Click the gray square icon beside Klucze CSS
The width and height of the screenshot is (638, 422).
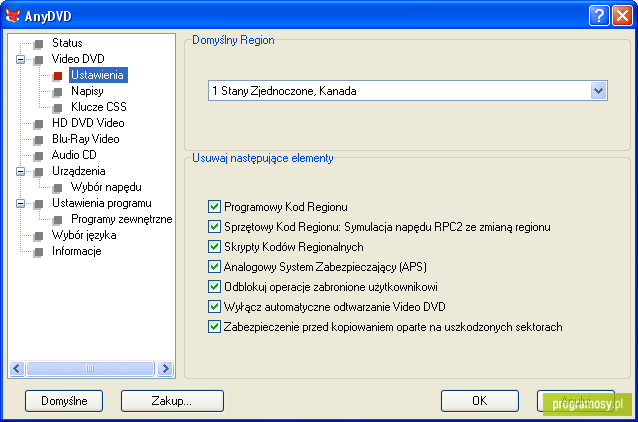coord(58,108)
